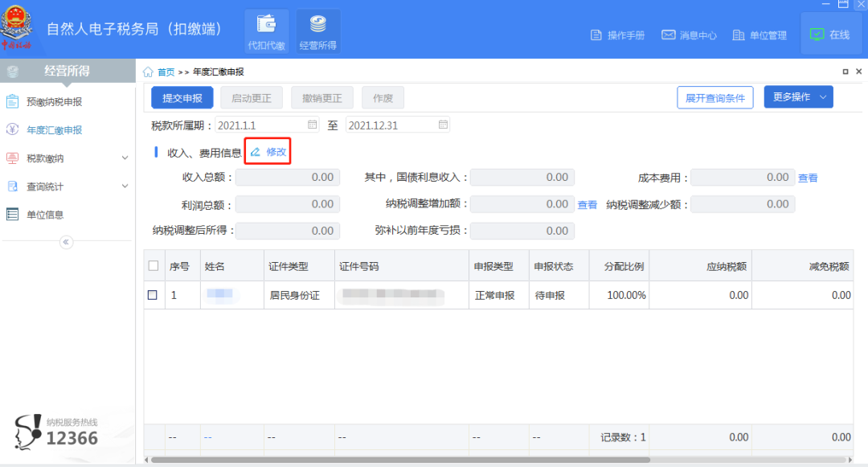Open the 代扣代缴 module icon
Image resolution: width=868 pixels, height=467 pixels.
tap(266, 32)
